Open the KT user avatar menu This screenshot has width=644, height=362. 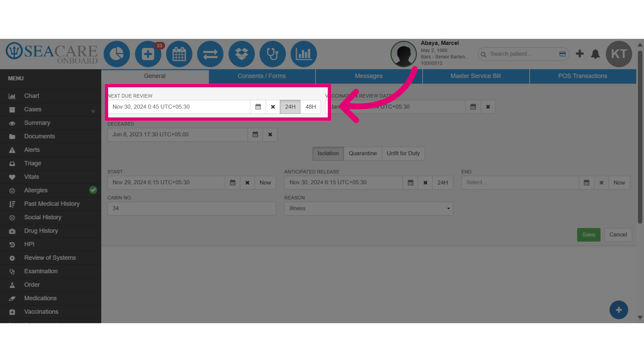(619, 54)
